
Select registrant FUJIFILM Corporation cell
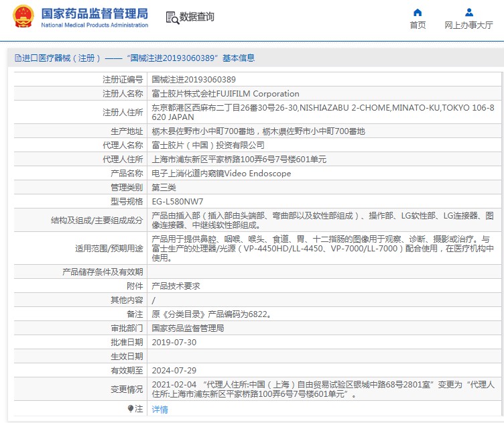(x=225, y=94)
